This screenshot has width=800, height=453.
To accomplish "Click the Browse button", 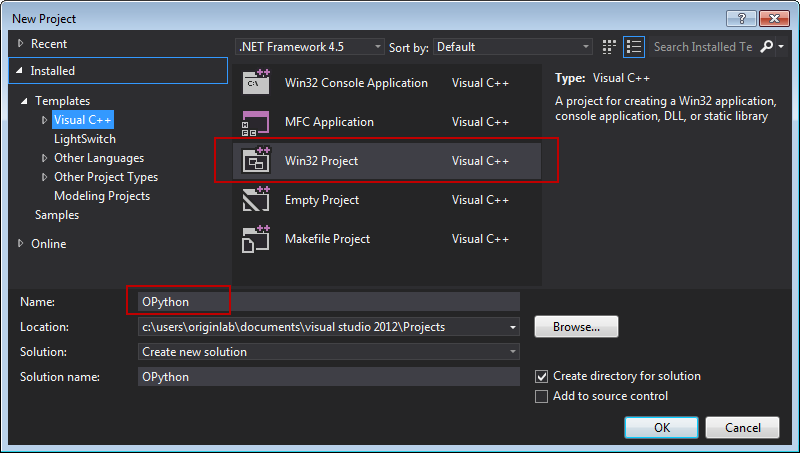I will point(576,327).
